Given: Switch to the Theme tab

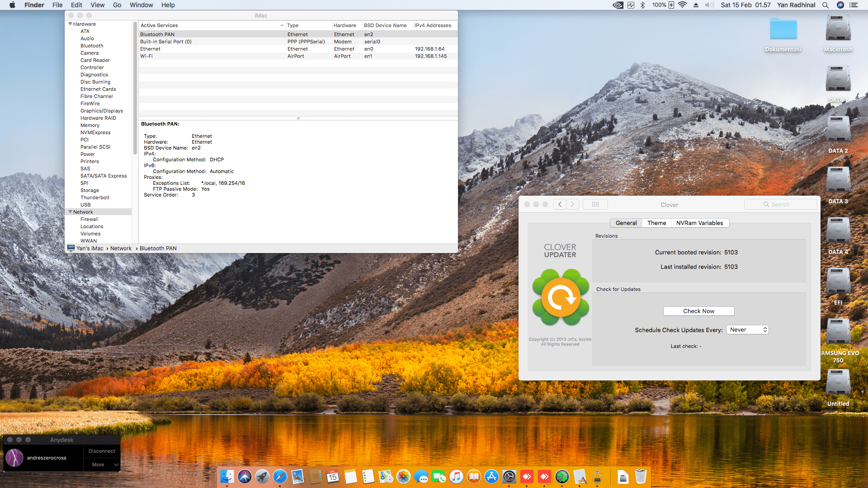Looking at the screenshot, I should coord(656,223).
